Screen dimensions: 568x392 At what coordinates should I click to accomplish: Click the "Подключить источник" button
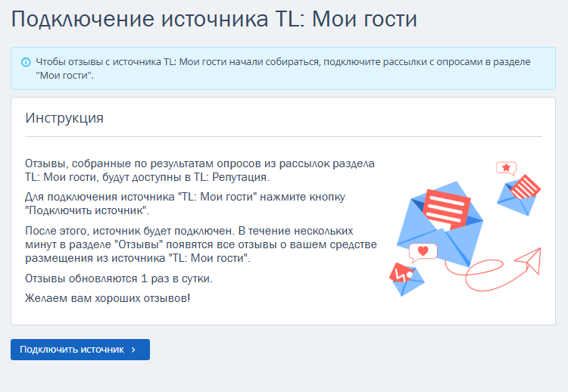click(x=80, y=350)
